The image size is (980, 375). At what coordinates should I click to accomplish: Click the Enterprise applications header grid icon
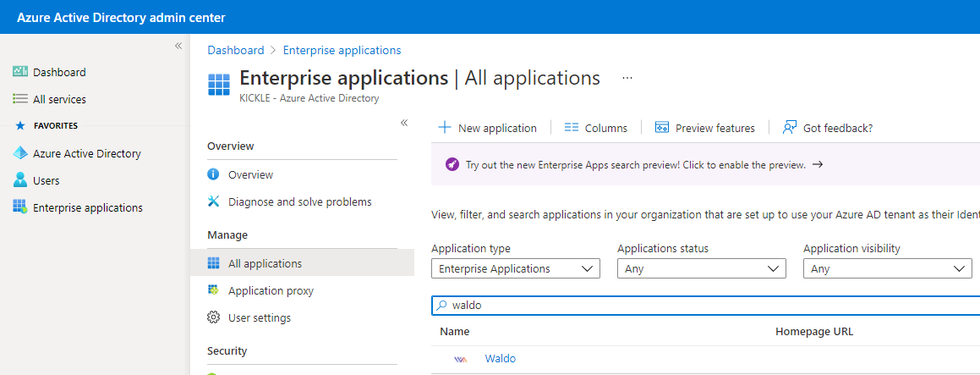click(x=219, y=84)
